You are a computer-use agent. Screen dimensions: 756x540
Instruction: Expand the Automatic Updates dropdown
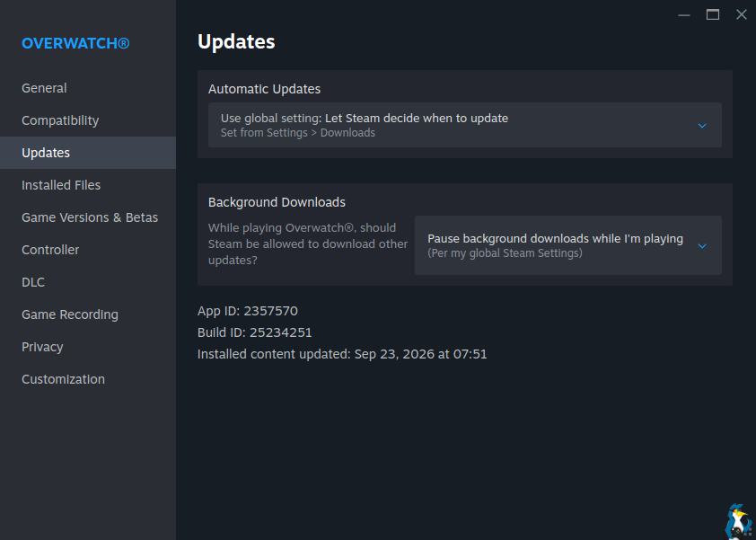465,125
